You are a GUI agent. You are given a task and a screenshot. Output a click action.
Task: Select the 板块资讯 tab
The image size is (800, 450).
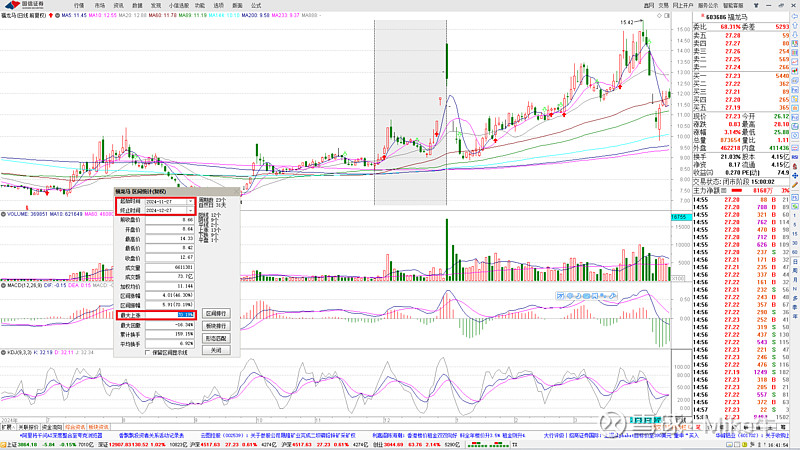[98, 427]
